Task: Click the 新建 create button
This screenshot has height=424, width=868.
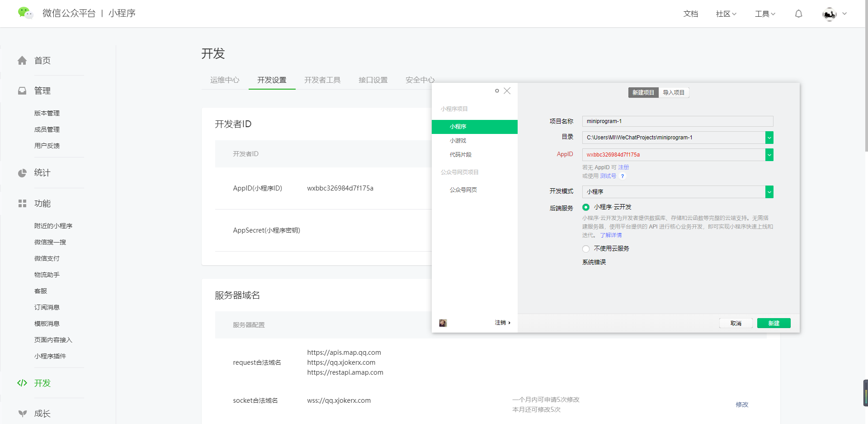Action: pyautogui.click(x=774, y=323)
